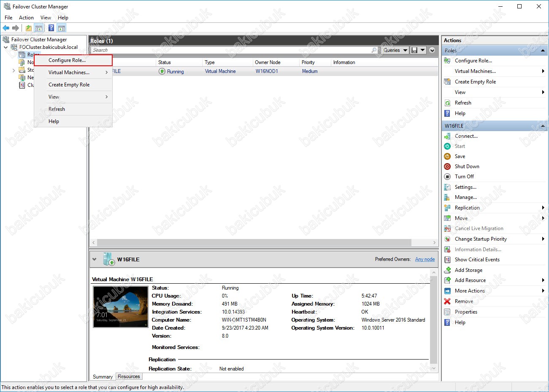This screenshot has height=392, width=549.
Task: Collapse the FOCluster.bakicubuk.local tree node
Action: 6,47
